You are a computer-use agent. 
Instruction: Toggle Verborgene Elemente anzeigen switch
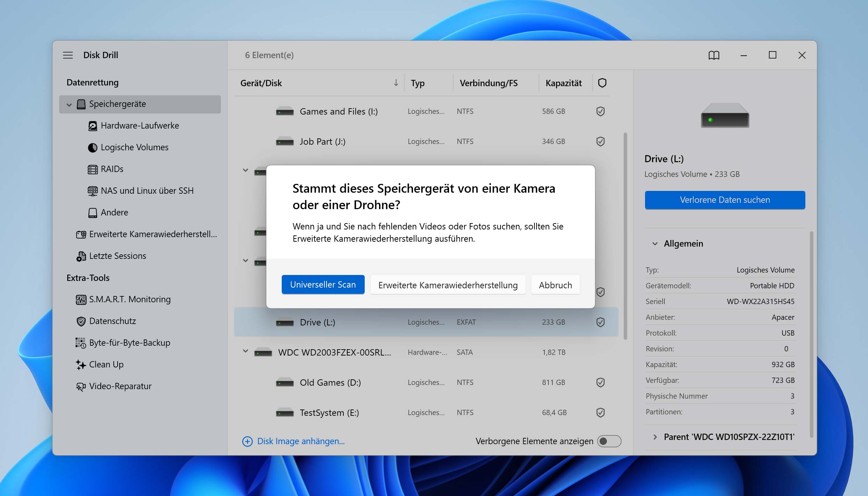click(609, 441)
